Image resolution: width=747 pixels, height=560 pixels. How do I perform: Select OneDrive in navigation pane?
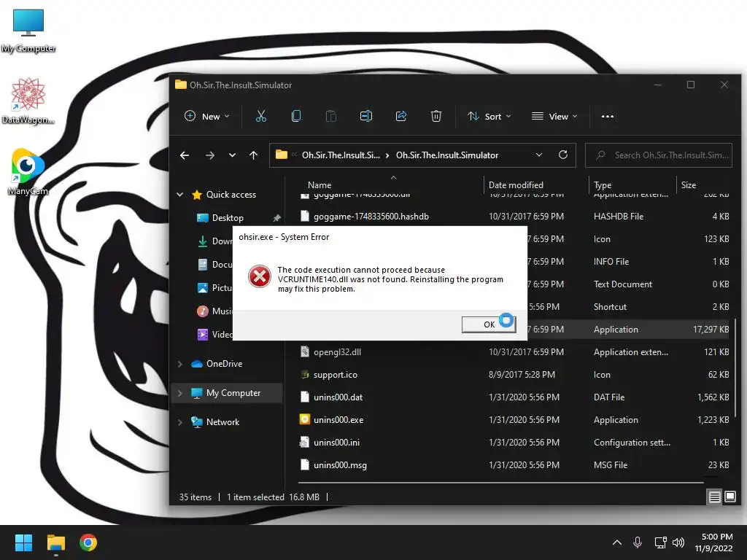224,364
